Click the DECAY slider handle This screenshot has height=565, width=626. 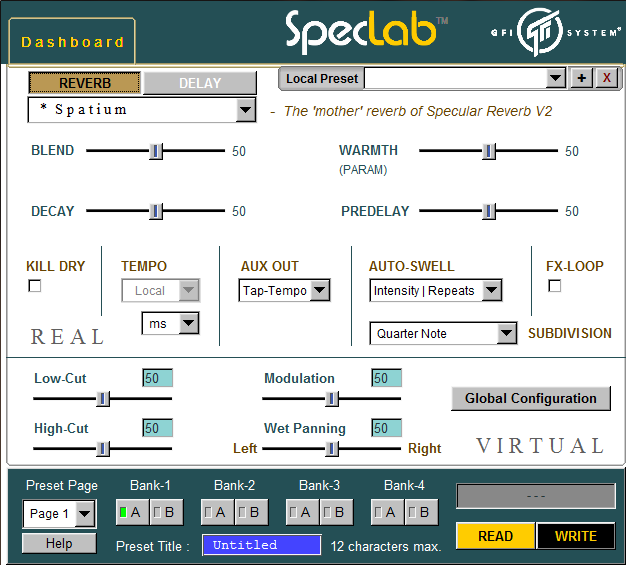point(156,211)
